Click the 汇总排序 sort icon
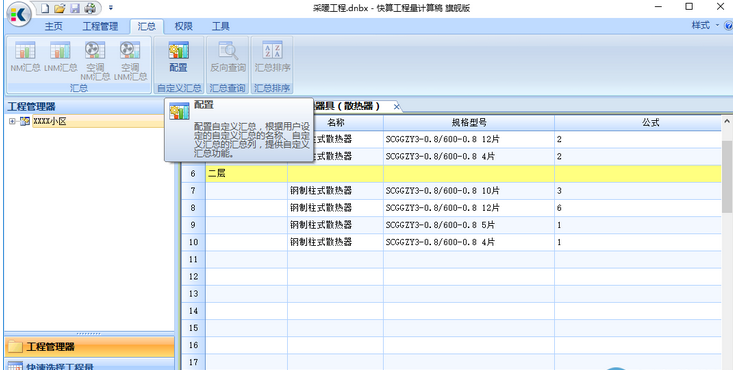Viewport: 733px width, 370px height. point(272,57)
